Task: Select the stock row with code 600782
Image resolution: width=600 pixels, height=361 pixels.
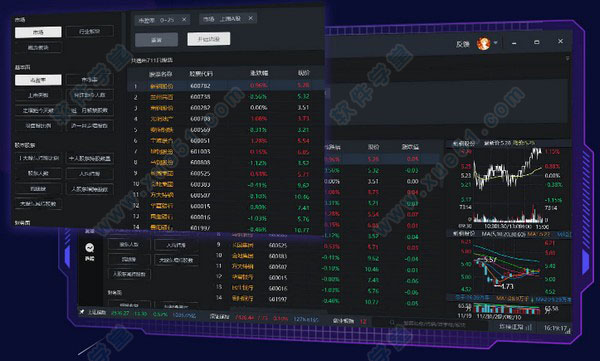Action: [x=226, y=86]
